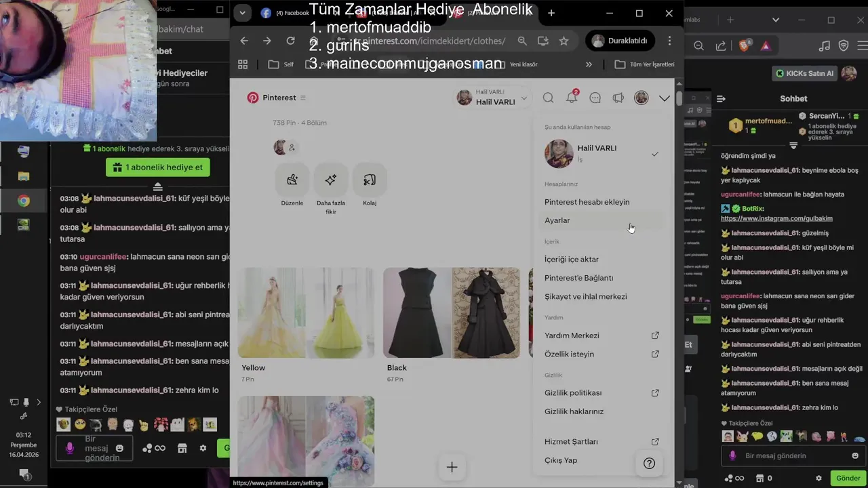Open the Duraklatıldı profile chip
Viewport: 868px width, 488px height.
point(620,41)
